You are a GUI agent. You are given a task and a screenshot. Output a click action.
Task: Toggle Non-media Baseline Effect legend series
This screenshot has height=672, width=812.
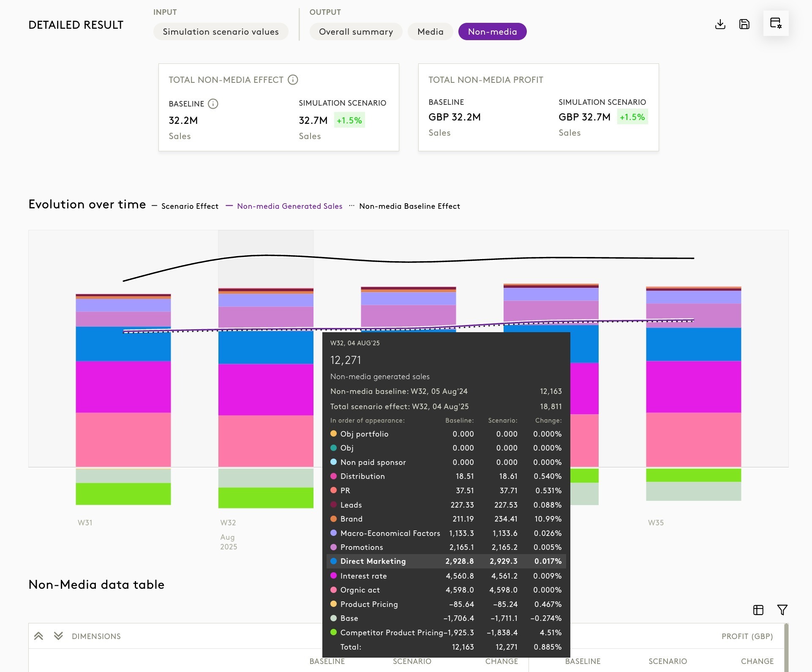click(x=409, y=206)
